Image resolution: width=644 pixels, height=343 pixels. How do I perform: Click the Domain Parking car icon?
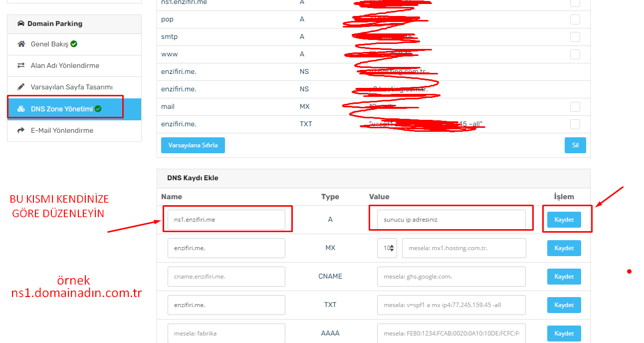tap(20, 23)
